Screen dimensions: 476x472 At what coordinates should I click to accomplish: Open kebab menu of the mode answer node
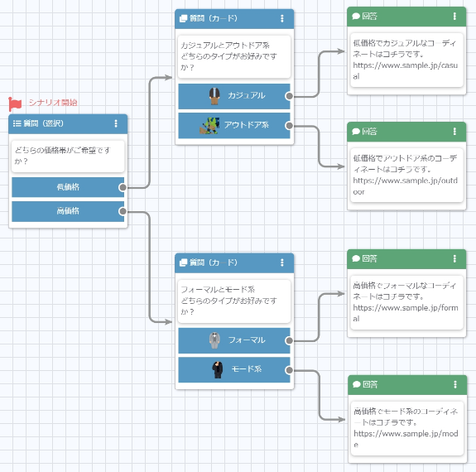pos(455,384)
